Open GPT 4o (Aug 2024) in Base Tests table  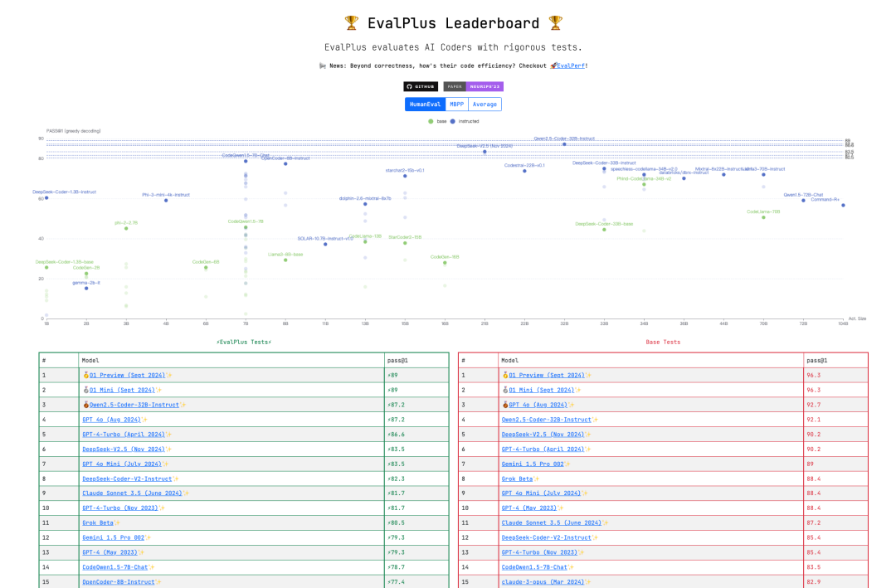click(x=538, y=406)
